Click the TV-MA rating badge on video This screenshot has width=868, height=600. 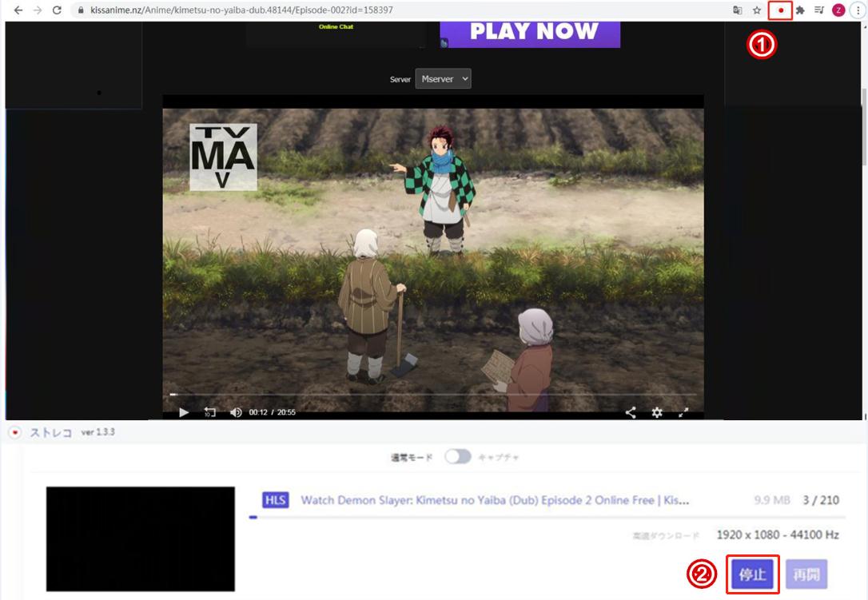pyautogui.click(x=223, y=157)
